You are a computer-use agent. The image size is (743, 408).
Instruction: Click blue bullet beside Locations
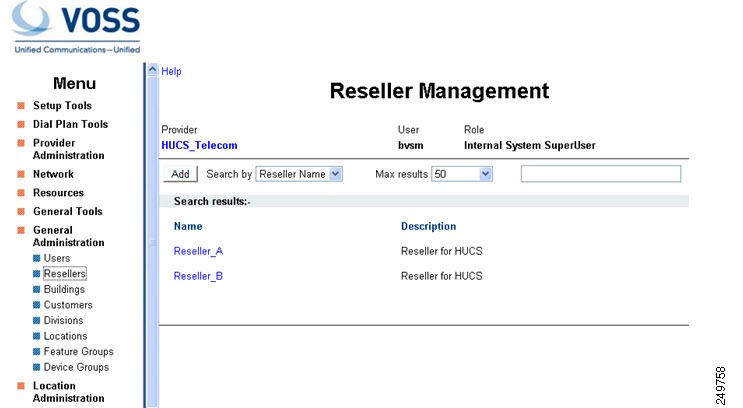pos(36,336)
